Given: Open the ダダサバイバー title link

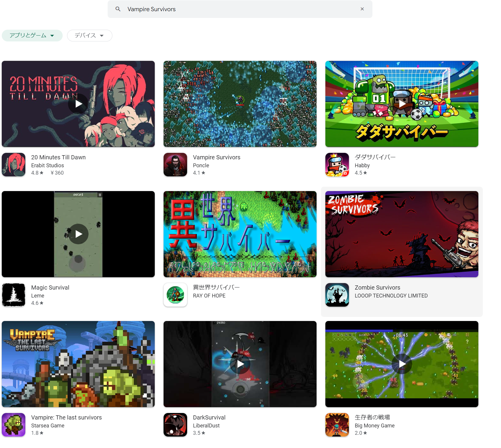Looking at the screenshot, I should (x=375, y=157).
